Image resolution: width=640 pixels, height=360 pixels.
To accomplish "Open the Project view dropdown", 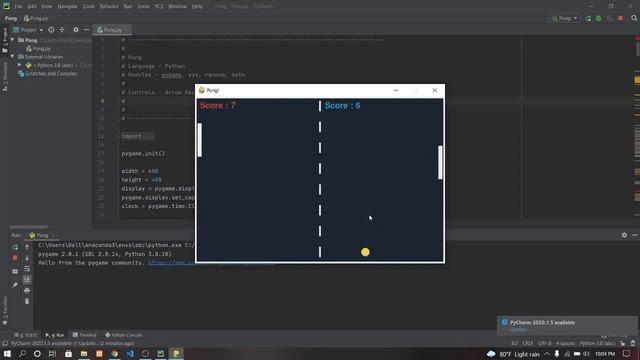I will (x=28, y=30).
